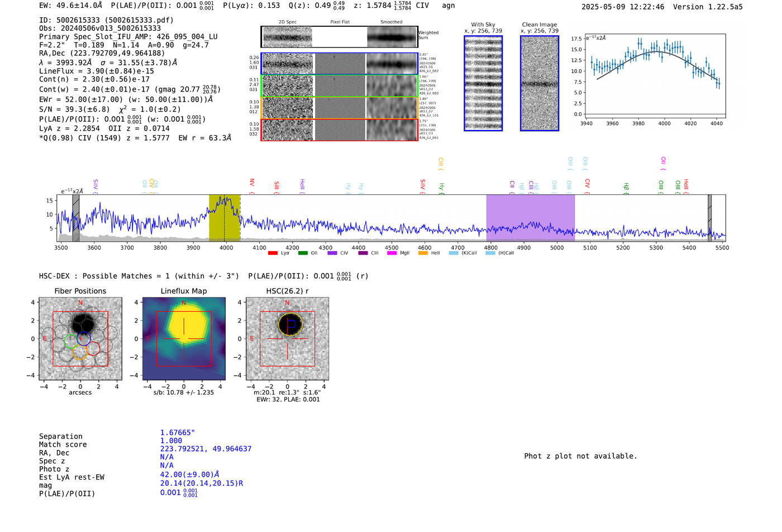The image size is (782, 532).
Task: Open the Fiber Positions panel
Action: click(80, 339)
